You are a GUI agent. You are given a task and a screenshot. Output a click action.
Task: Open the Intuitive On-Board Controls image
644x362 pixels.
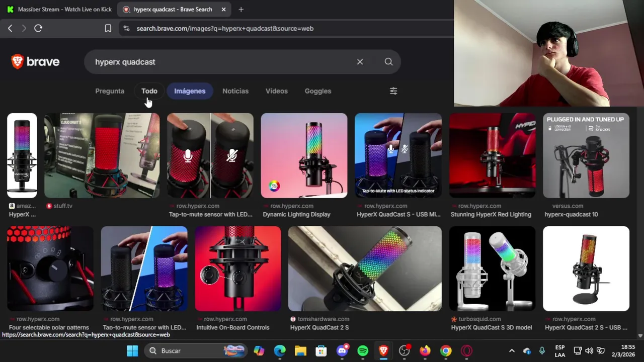pyautogui.click(x=238, y=268)
